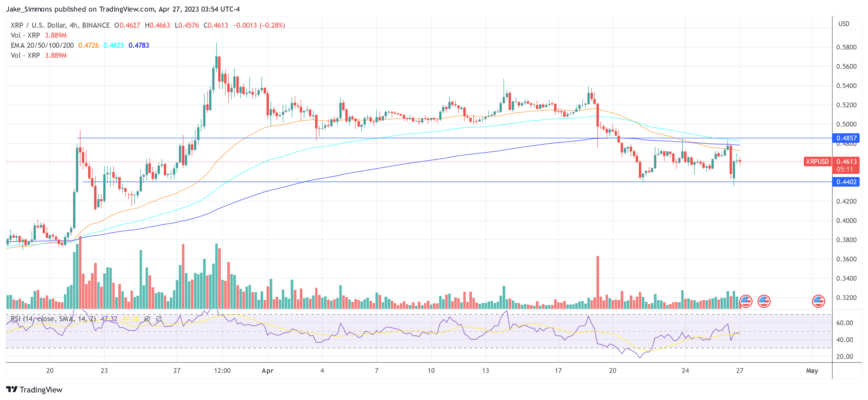
Task: Select the first Vol · XRP legend row
Action: point(39,35)
